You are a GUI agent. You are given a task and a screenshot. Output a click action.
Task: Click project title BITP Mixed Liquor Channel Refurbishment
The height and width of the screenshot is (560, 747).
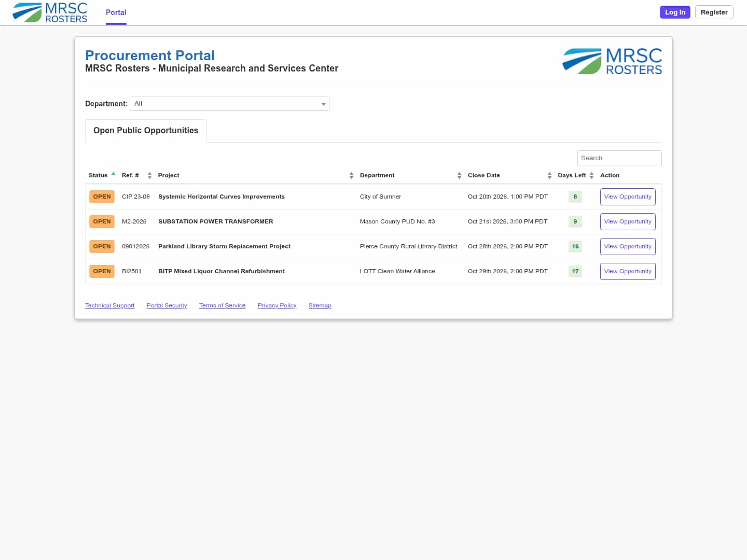click(x=222, y=272)
